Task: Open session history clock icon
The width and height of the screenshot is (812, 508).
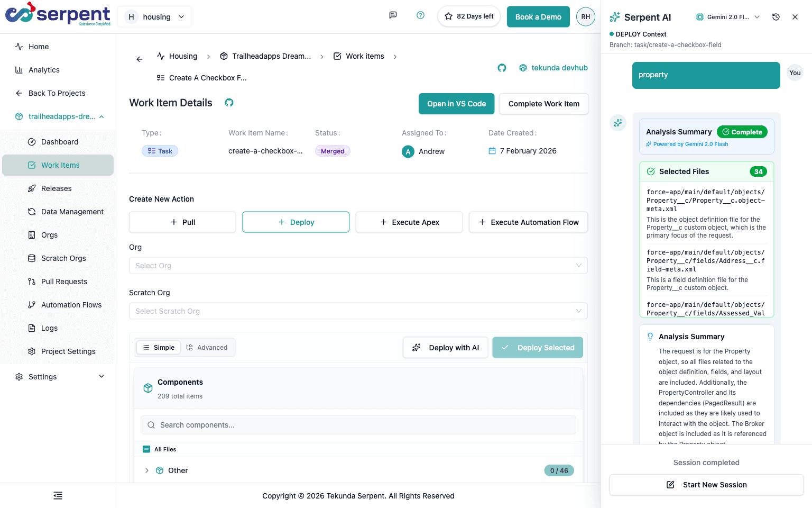Action: coord(776,17)
